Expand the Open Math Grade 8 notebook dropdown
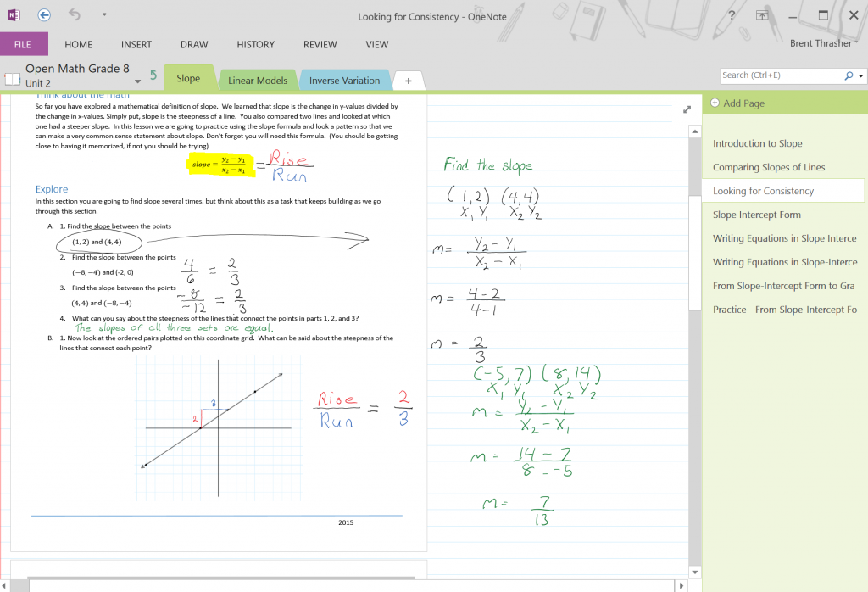Viewport: 868px width, 592px height. (137, 82)
